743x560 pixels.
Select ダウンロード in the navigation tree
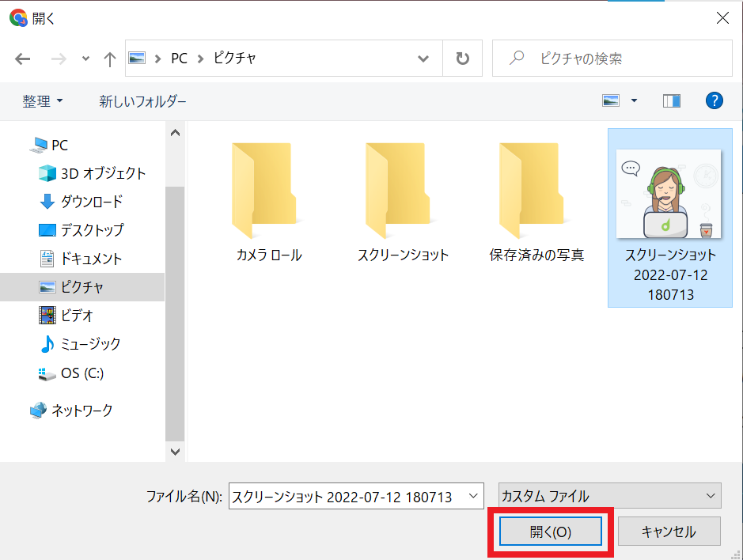(91, 202)
